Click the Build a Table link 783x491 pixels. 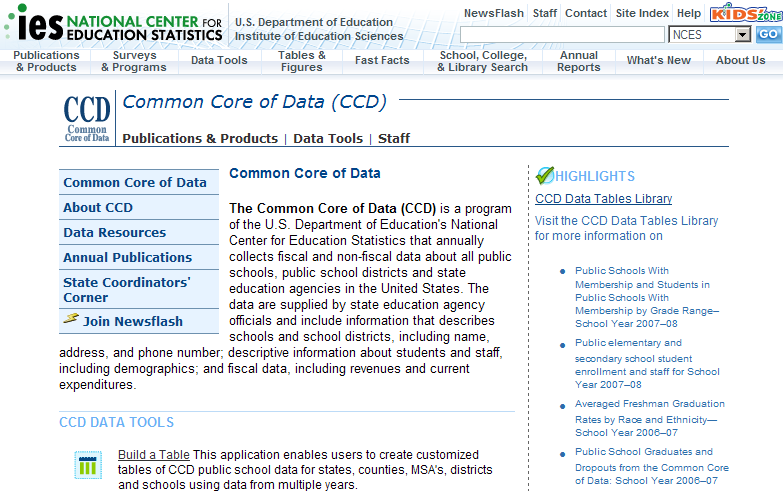click(153, 455)
